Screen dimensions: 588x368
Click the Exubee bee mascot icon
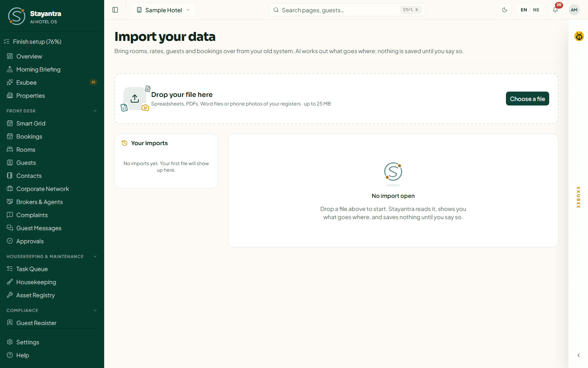(579, 36)
